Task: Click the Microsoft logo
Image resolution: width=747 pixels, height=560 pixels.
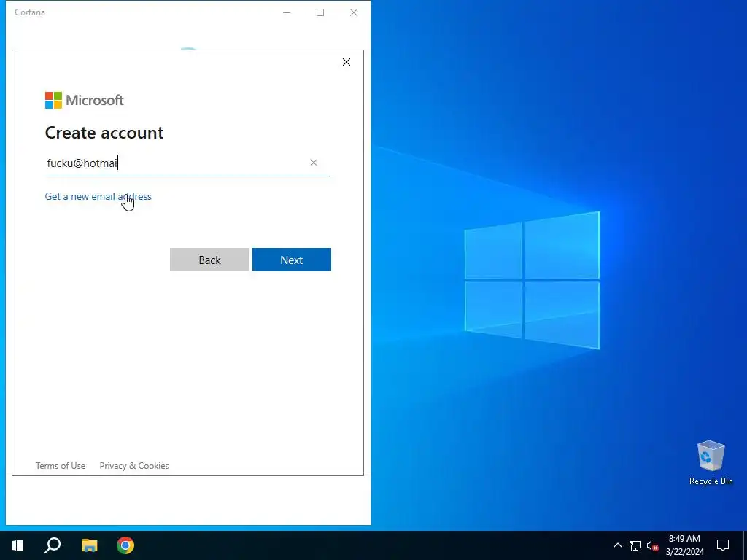Action: pos(85,100)
